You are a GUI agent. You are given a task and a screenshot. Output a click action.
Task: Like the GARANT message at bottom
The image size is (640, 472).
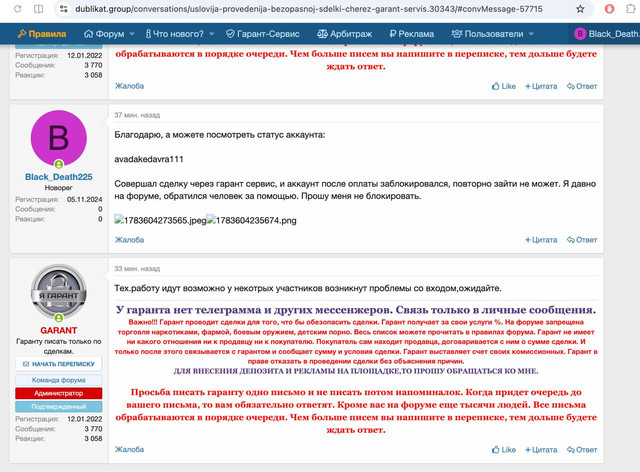pyautogui.click(x=504, y=450)
